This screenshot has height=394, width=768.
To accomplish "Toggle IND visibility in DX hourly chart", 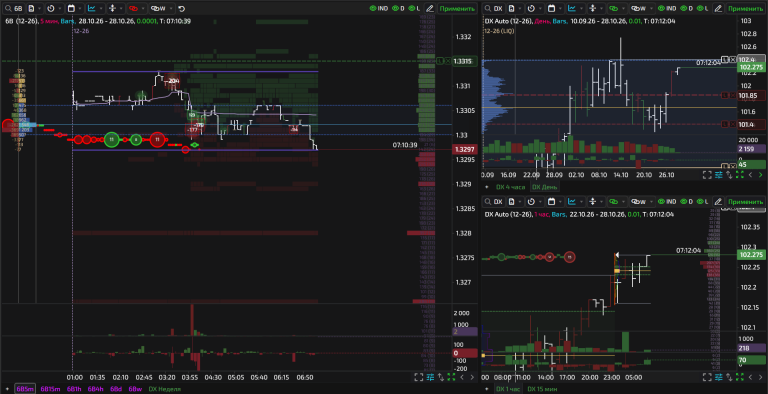I will click(x=668, y=201).
